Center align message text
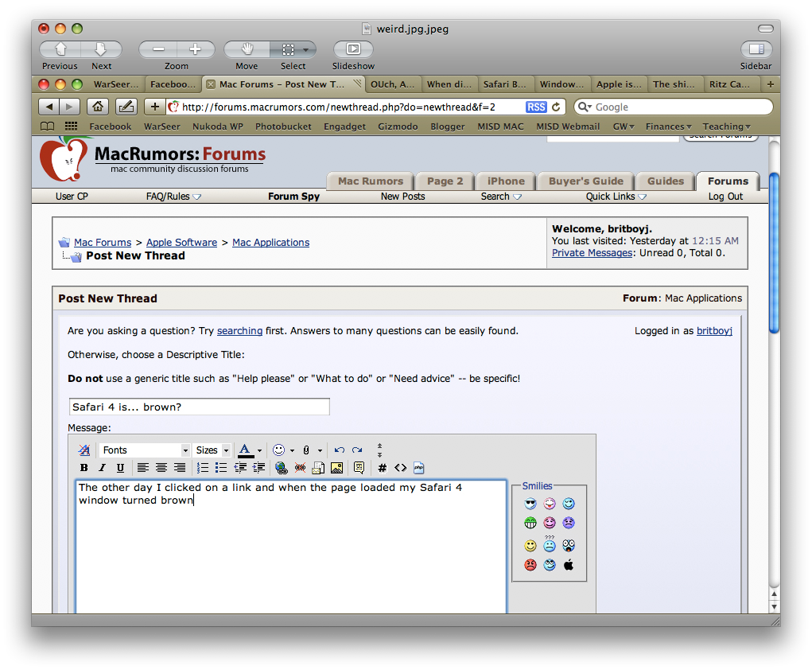This screenshot has width=812, height=670. [x=161, y=468]
